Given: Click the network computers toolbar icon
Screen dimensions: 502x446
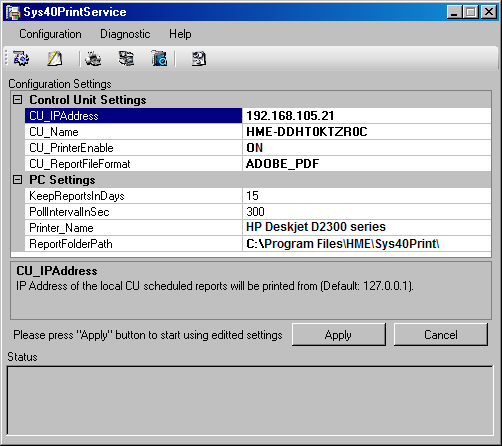Looking at the screenshot, I should click(x=126, y=59).
